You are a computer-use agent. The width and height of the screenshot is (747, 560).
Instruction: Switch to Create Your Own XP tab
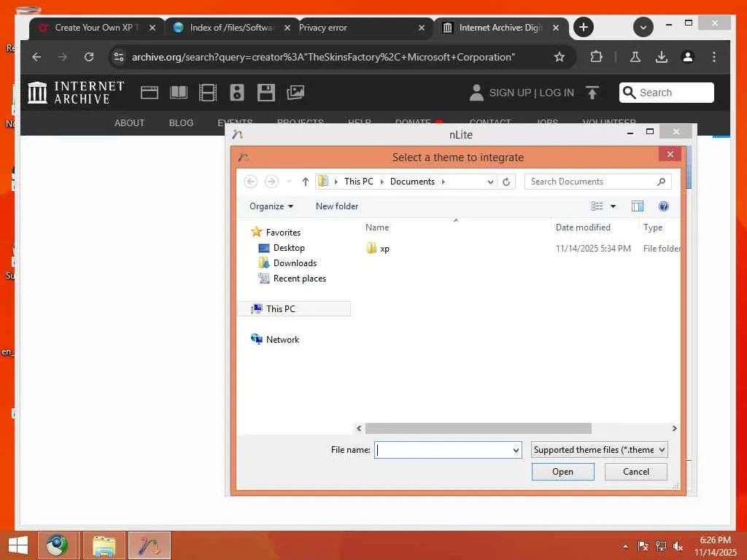(93, 28)
